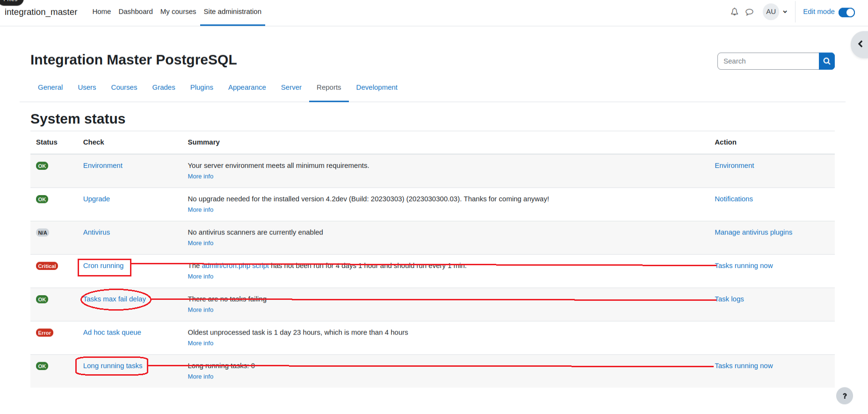Click Tasks running now in Cron row
This screenshot has width=868, height=414.
(x=744, y=266)
